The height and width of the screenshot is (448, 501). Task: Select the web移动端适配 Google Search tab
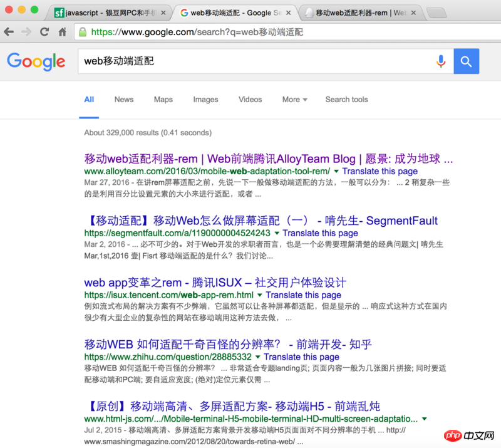click(x=236, y=13)
